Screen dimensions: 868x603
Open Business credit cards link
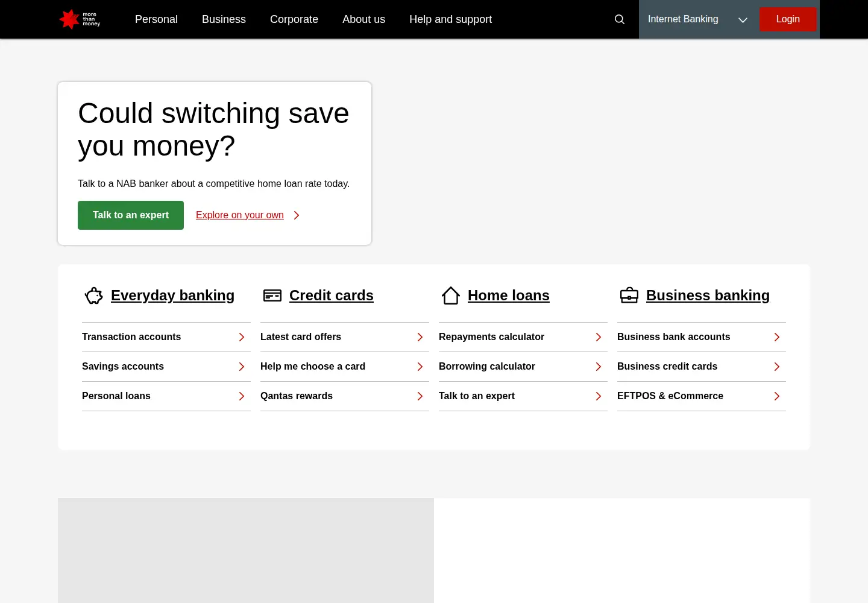coord(702,367)
